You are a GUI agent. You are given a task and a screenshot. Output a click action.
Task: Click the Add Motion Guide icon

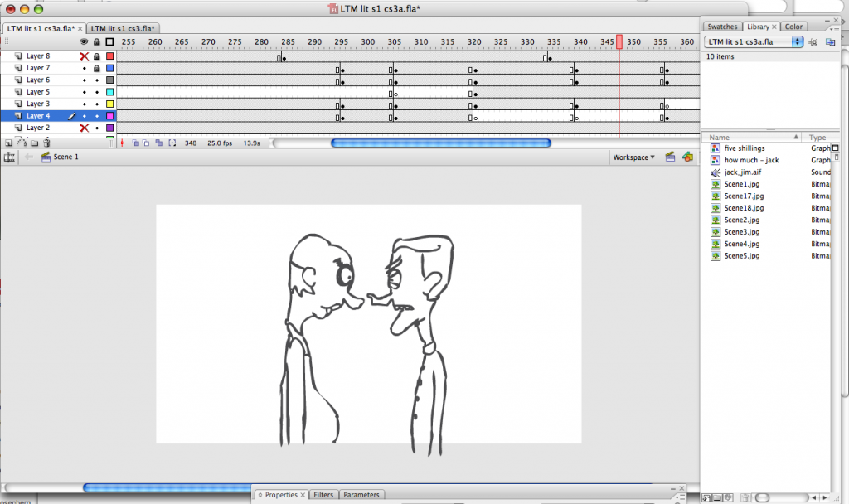coord(22,143)
